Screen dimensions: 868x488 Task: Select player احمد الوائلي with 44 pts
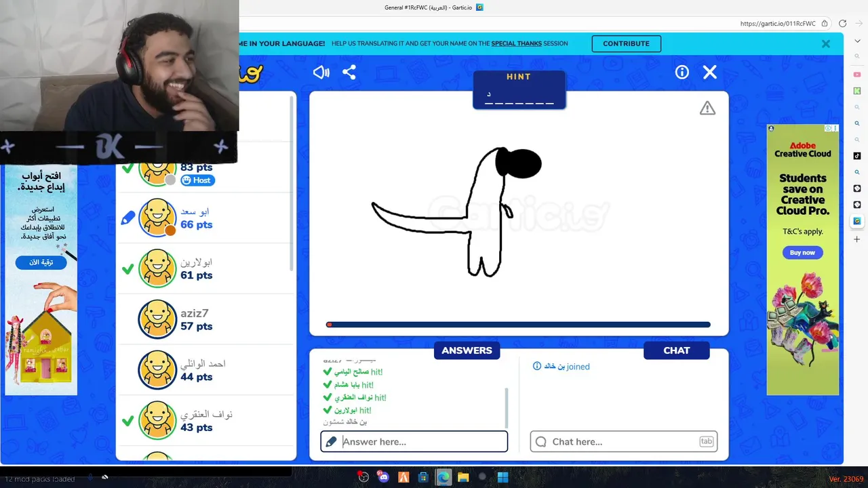206,370
